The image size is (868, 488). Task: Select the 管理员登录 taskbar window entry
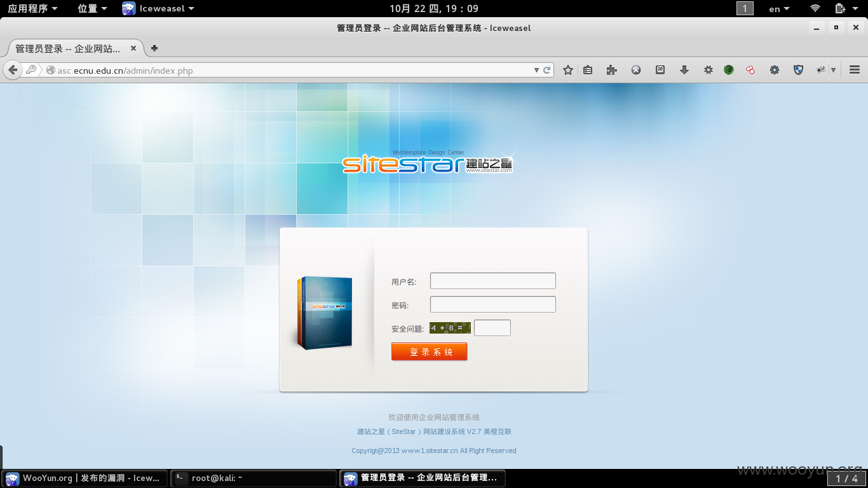[423, 478]
